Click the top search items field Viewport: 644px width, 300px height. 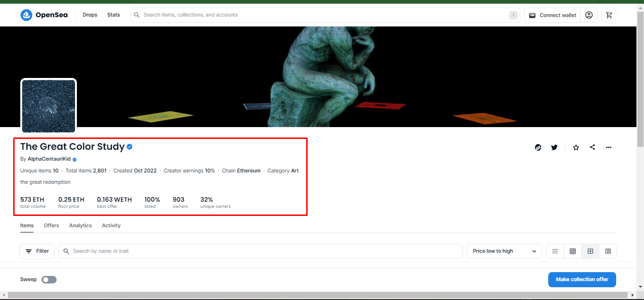[325, 15]
